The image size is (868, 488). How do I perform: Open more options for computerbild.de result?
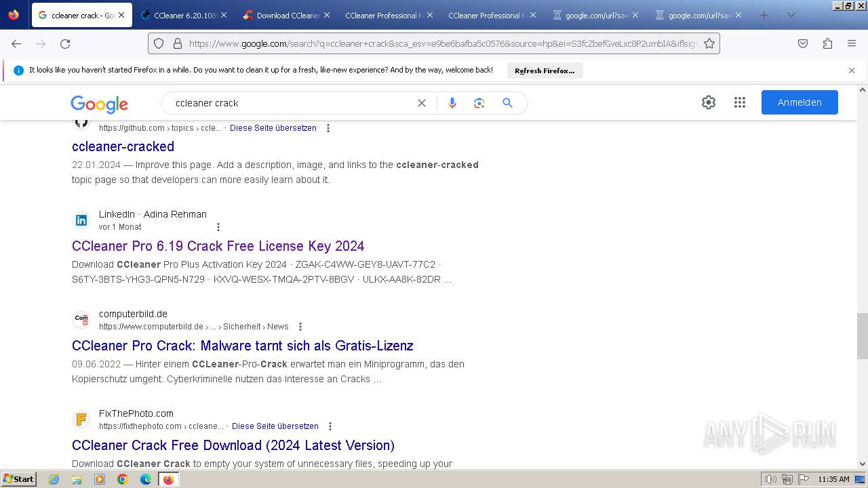pyautogui.click(x=300, y=327)
